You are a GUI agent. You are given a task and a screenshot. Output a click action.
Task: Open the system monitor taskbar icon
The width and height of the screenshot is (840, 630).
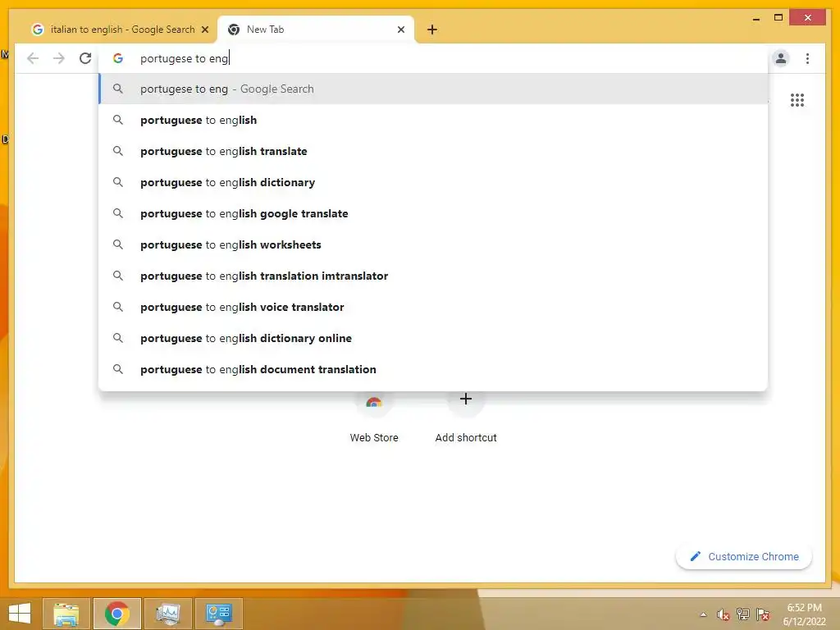(167, 614)
